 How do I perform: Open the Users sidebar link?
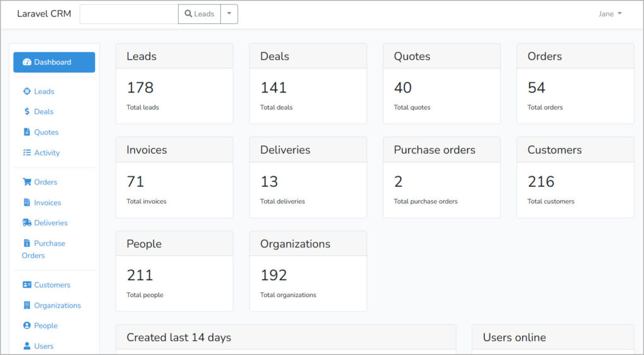tap(43, 346)
